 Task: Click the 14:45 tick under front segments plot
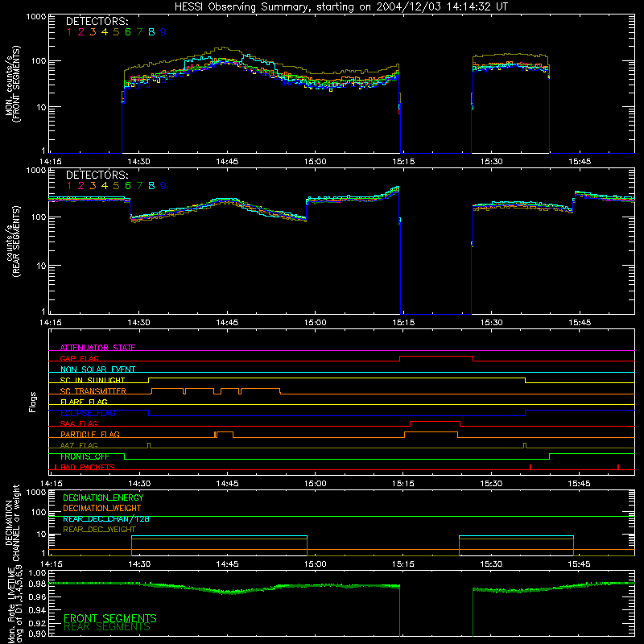point(227,162)
